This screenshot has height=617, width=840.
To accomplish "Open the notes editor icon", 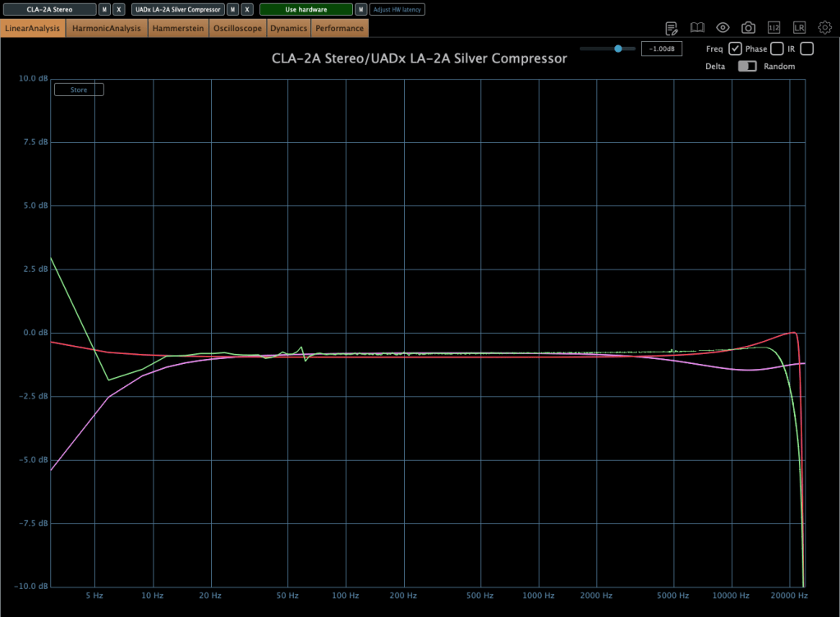I will [671, 28].
